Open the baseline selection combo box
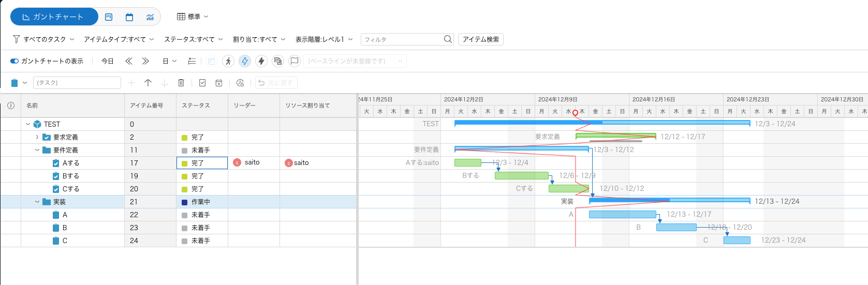The image size is (868, 285). click(x=355, y=61)
